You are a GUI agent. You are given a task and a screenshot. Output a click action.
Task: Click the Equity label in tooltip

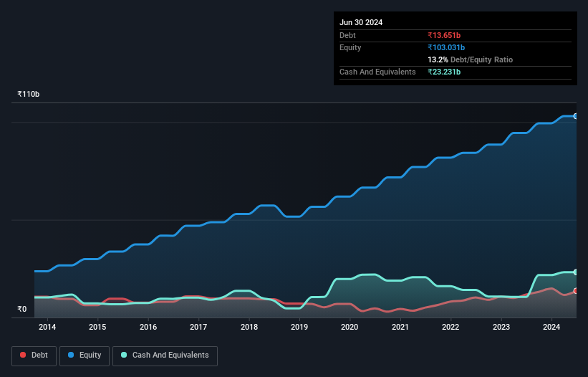[350, 47]
